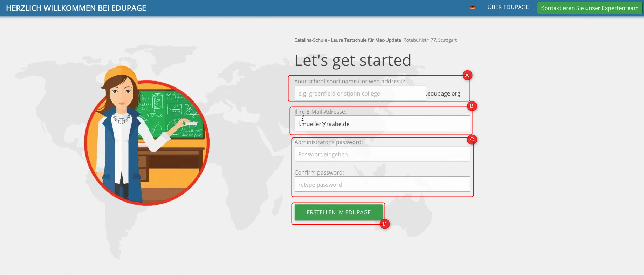Click Kontaktieren Sie unser Expertenteam button

tap(590, 8)
